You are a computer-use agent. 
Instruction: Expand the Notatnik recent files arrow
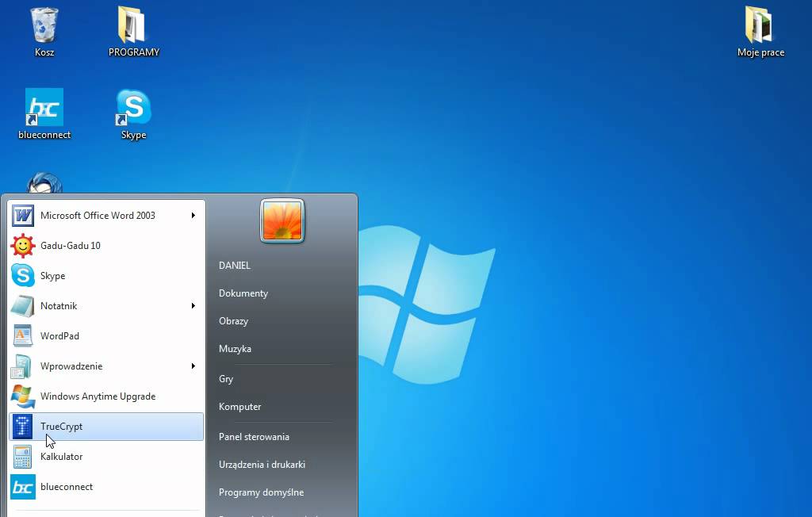(193, 305)
